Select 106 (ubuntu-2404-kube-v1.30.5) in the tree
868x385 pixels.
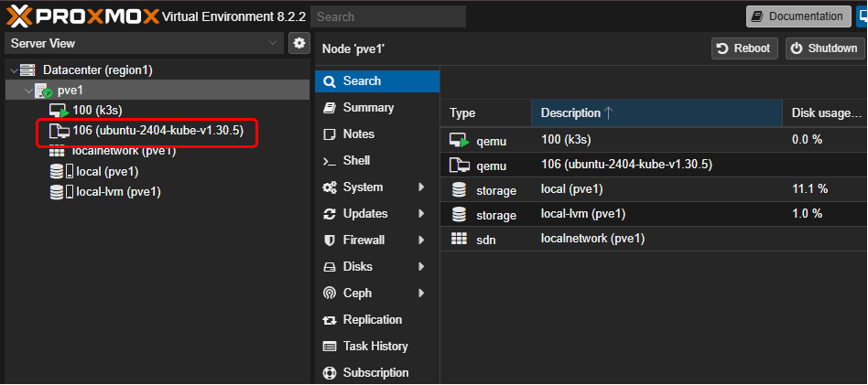pos(157,131)
